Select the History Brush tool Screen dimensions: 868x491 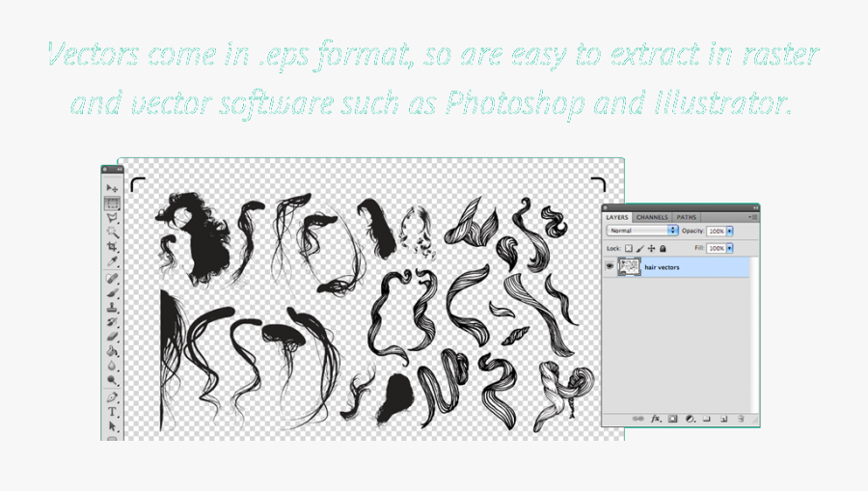tap(112, 321)
